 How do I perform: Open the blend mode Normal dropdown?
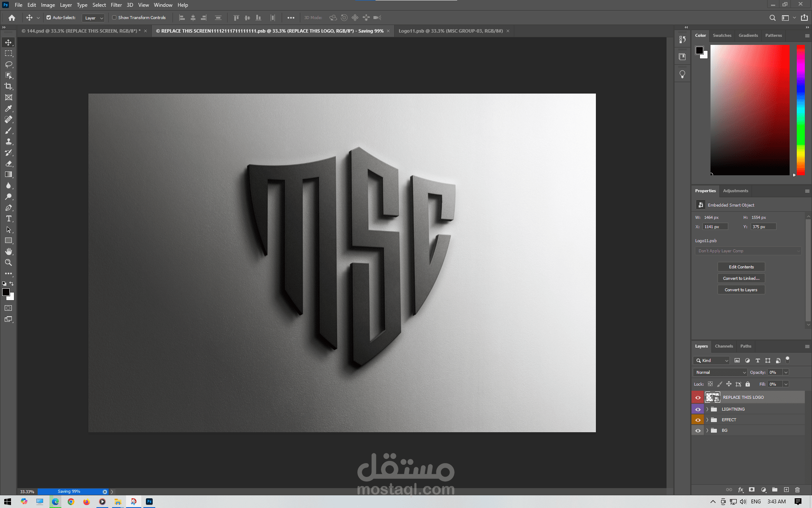click(x=720, y=372)
